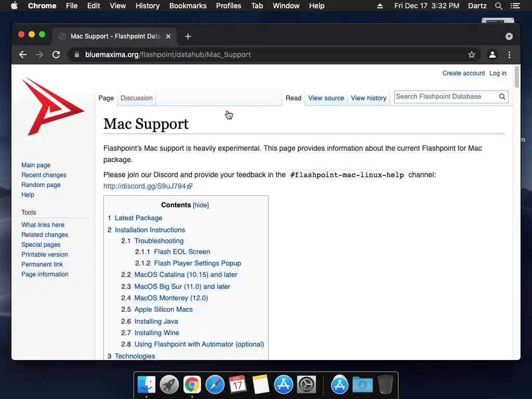Open Spotlight search in the menu bar
Viewport: 532px width, 399px height.
pyautogui.click(x=498, y=6)
